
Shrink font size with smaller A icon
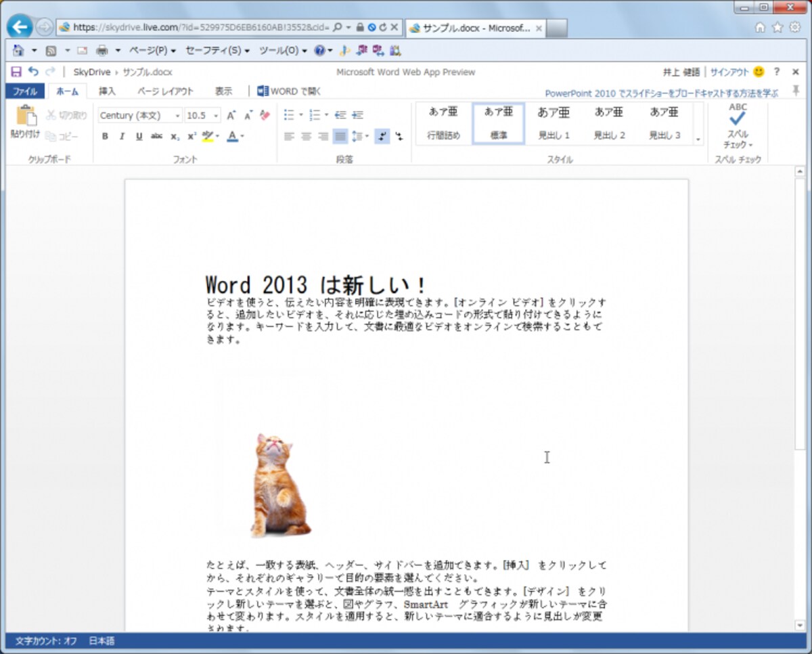[248, 116]
